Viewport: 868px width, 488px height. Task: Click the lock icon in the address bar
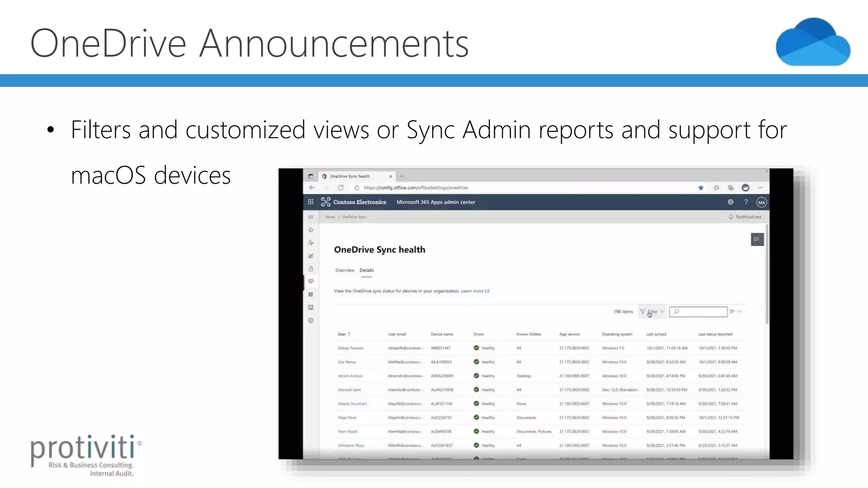[357, 188]
